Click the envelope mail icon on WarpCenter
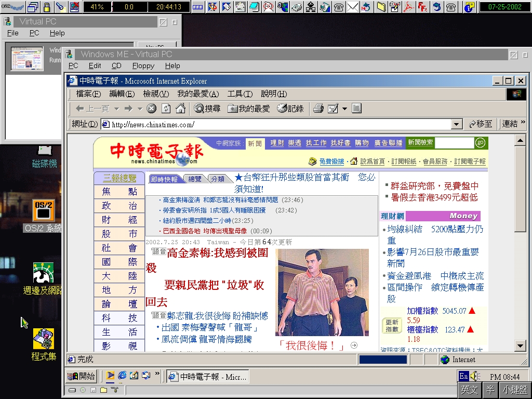 point(353,7)
